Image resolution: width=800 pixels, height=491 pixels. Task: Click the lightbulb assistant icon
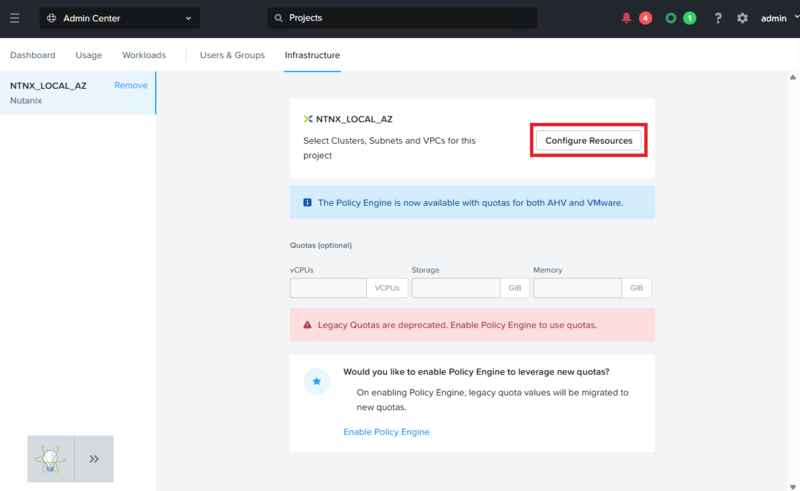pyautogui.click(x=51, y=459)
